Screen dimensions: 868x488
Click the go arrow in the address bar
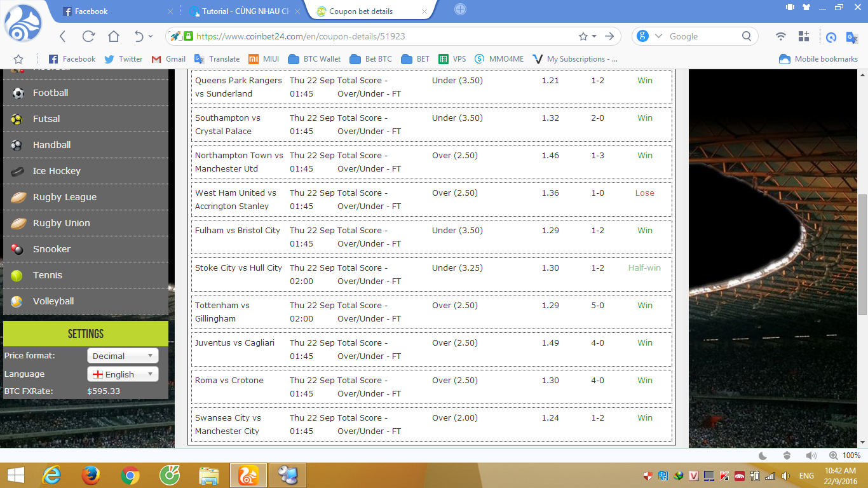coord(609,36)
